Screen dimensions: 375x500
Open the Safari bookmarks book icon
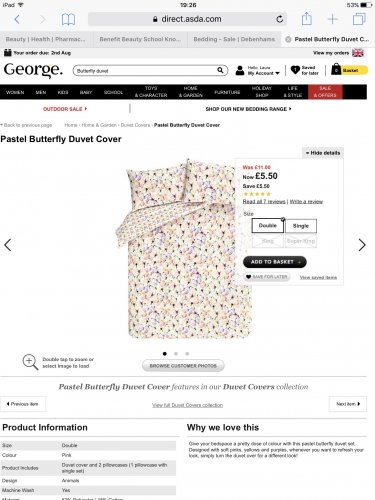click(68, 19)
